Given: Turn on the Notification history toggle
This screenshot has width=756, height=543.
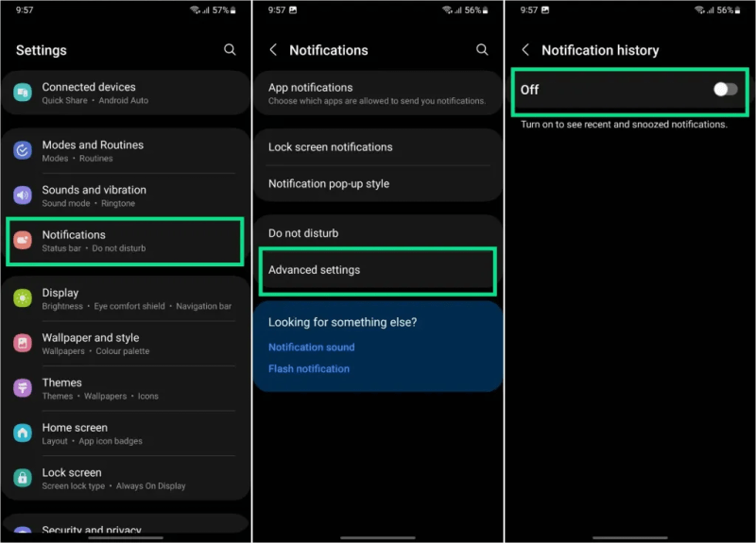Looking at the screenshot, I should pos(725,89).
